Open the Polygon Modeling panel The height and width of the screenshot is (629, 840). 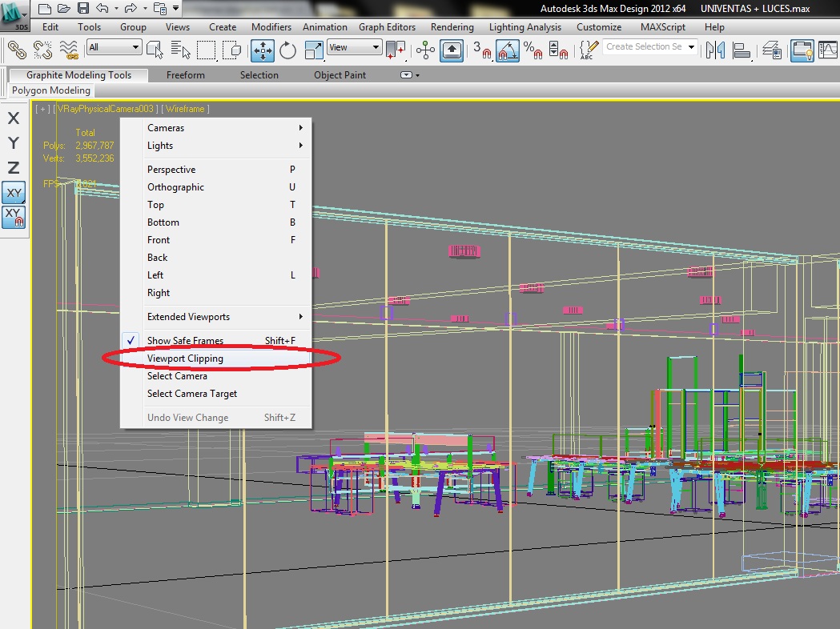pos(51,90)
